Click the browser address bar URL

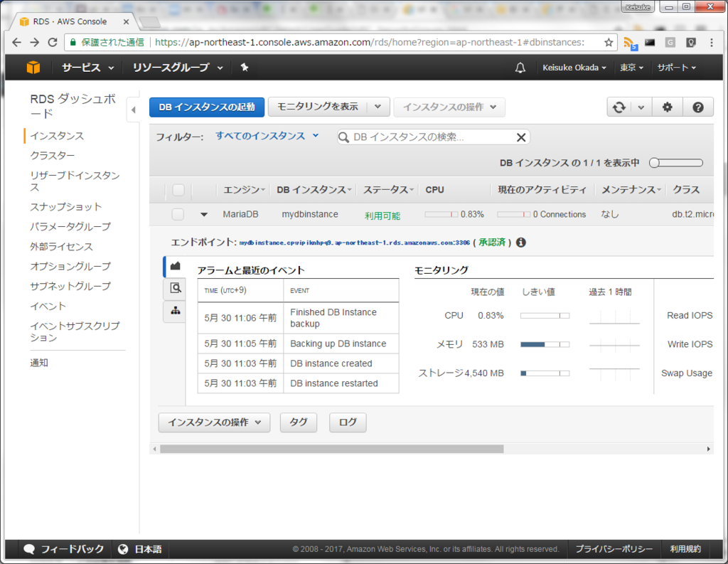click(x=370, y=43)
